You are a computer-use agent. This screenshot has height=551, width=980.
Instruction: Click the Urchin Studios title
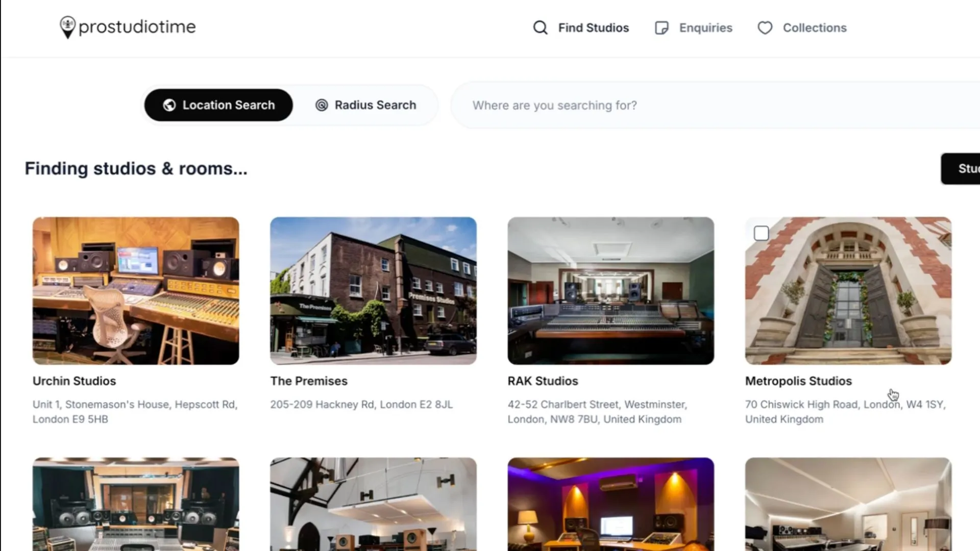pos(74,381)
